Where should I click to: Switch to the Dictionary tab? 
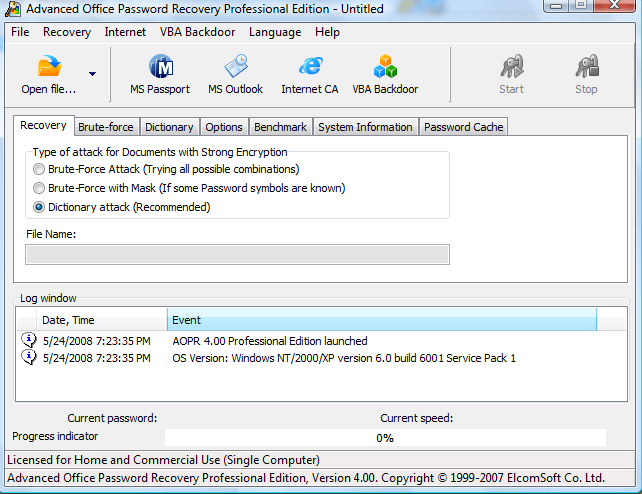pos(169,127)
